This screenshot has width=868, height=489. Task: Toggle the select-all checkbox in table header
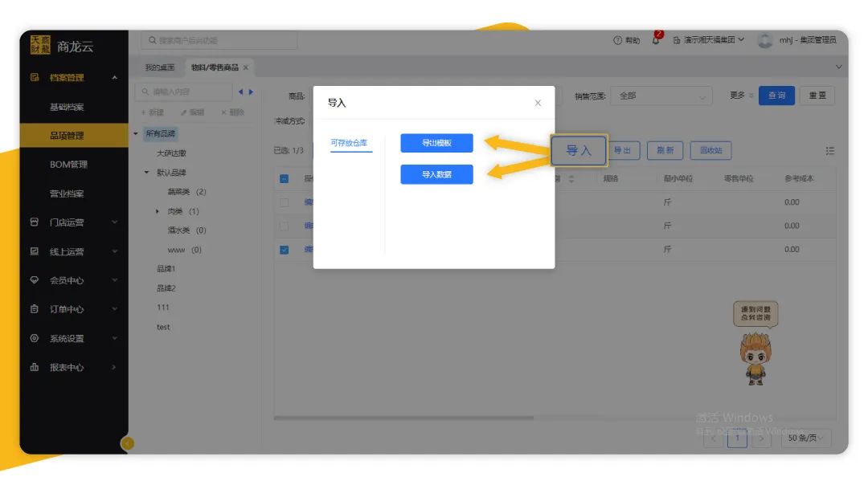[x=284, y=178]
